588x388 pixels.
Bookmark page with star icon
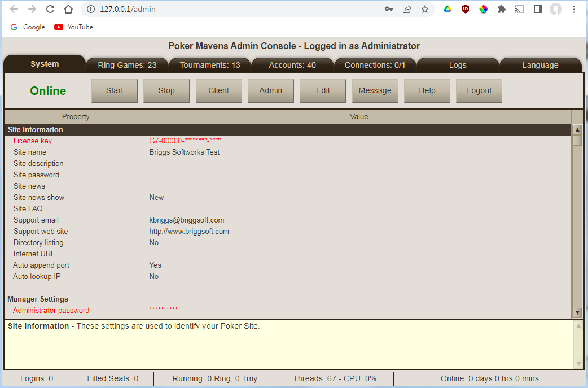pos(425,9)
